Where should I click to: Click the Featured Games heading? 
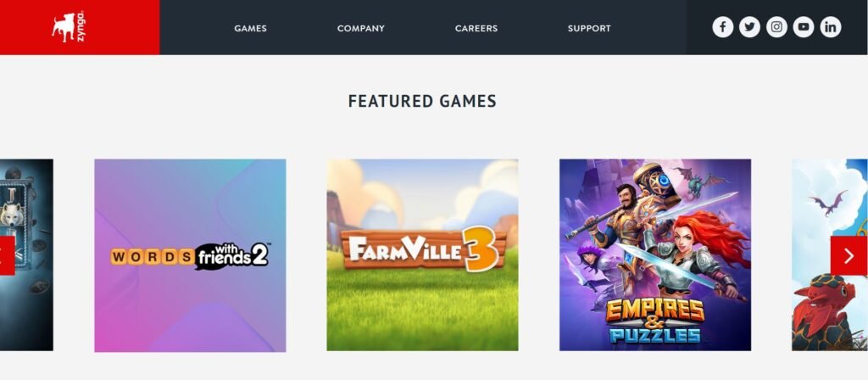(x=422, y=101)
